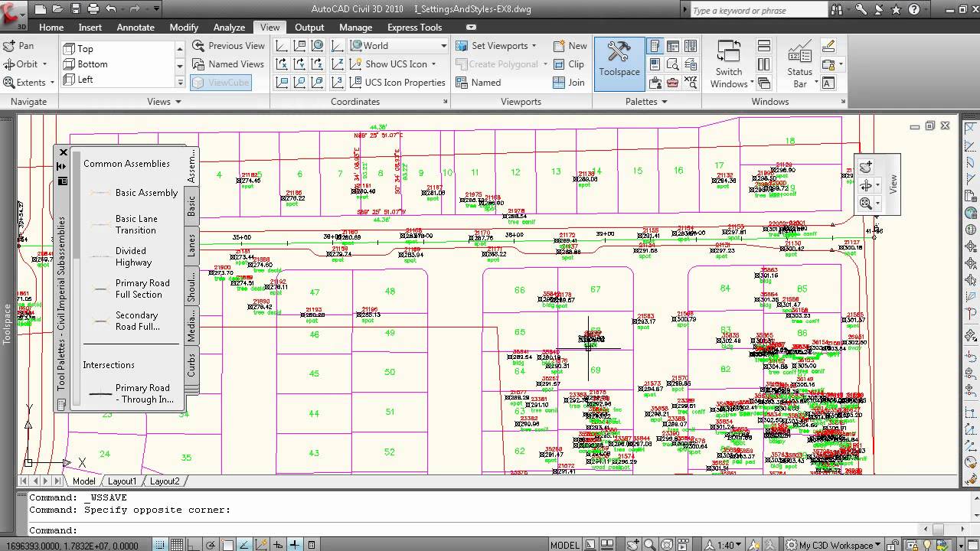Viewport: 980px width, 551px height.
Task: Click the rotate UCS about Y icon
Action: (x=299, y=64)
